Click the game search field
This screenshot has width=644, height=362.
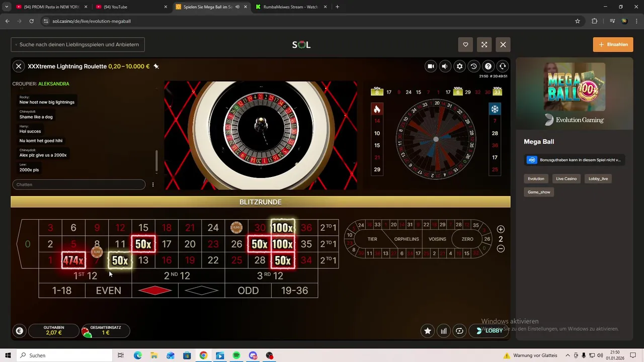pos(78,44)
